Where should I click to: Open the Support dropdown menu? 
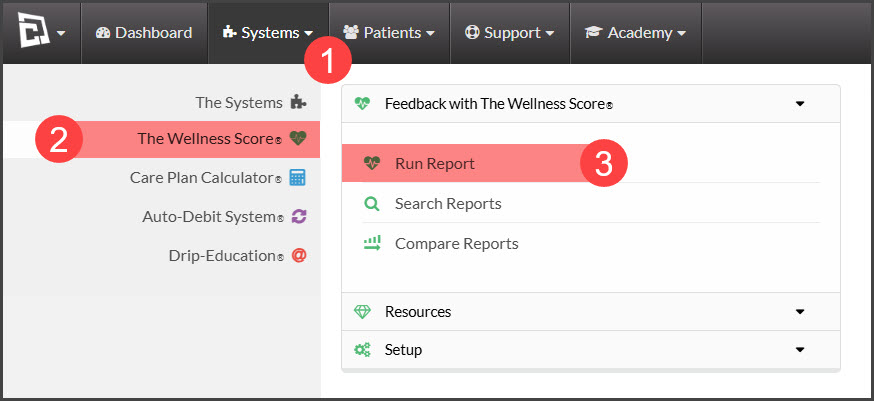pos(509,33)
